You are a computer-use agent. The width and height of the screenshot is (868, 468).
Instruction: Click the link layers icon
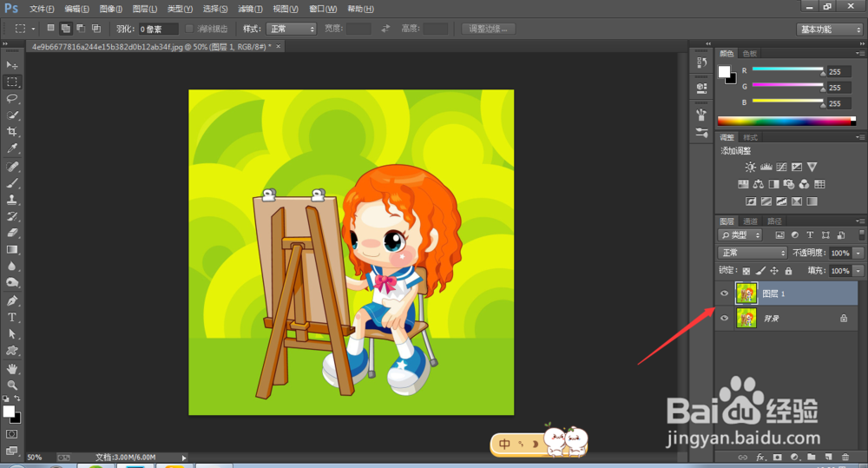tap(743, 457)
